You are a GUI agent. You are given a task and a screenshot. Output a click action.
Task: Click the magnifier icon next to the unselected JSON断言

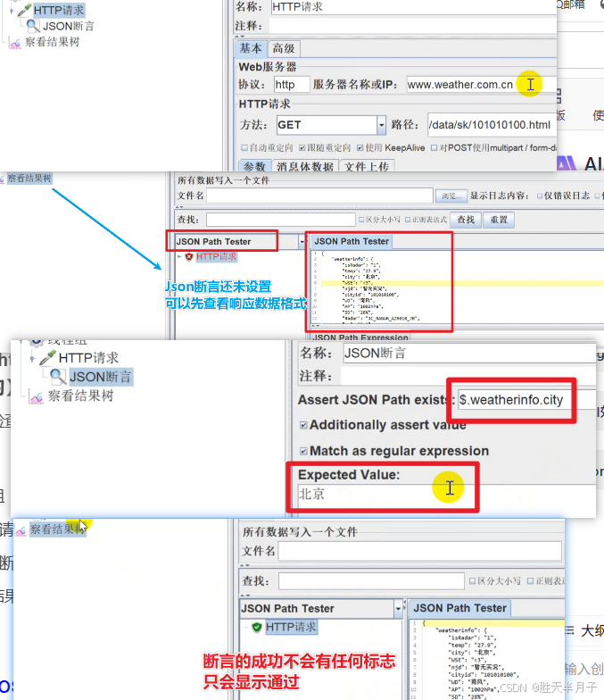click(x=32, y=26)
